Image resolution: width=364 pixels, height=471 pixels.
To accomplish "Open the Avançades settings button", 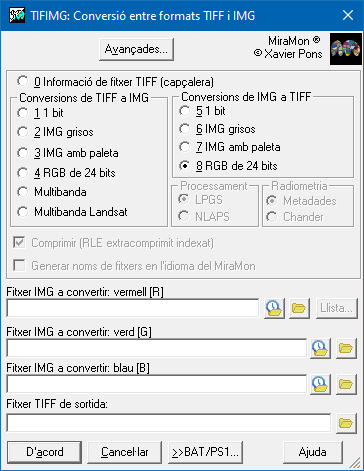I will tap(136, 49).
